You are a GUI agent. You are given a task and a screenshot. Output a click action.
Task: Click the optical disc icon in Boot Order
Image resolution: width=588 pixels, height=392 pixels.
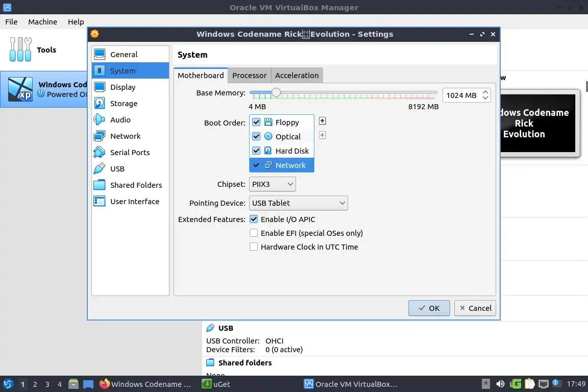point(268,136)
